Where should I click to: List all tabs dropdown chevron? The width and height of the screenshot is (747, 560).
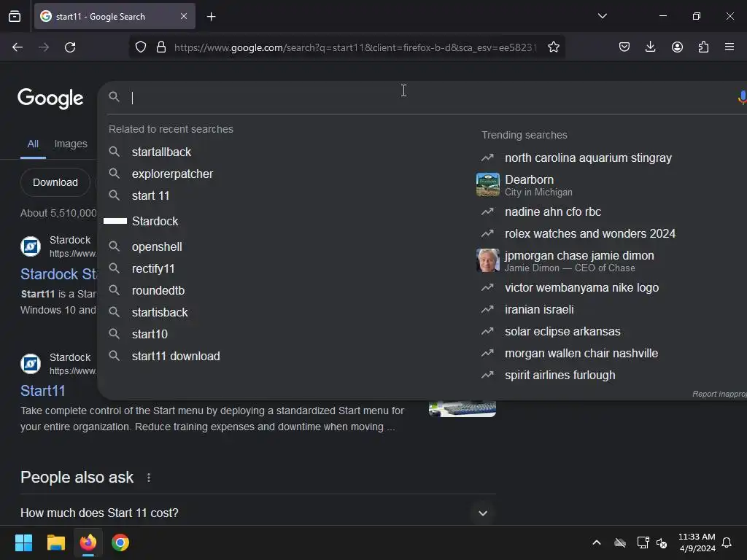coord(602,16)
